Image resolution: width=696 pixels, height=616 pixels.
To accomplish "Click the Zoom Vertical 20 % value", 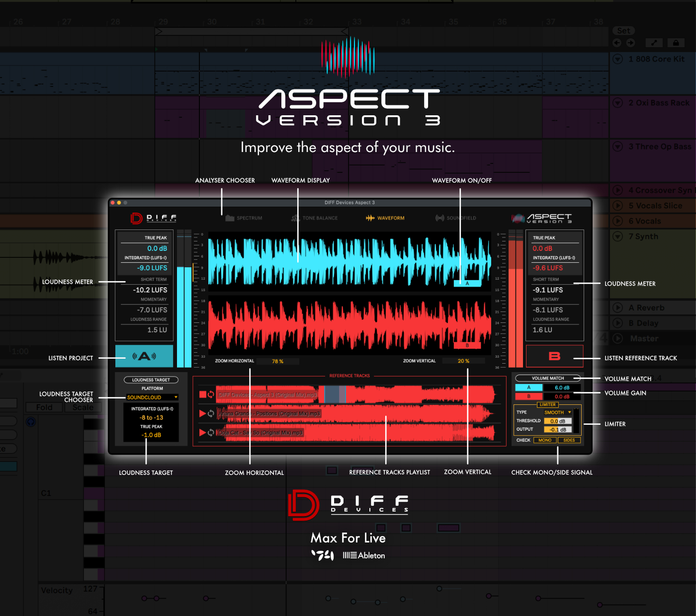I will [463, 361].
